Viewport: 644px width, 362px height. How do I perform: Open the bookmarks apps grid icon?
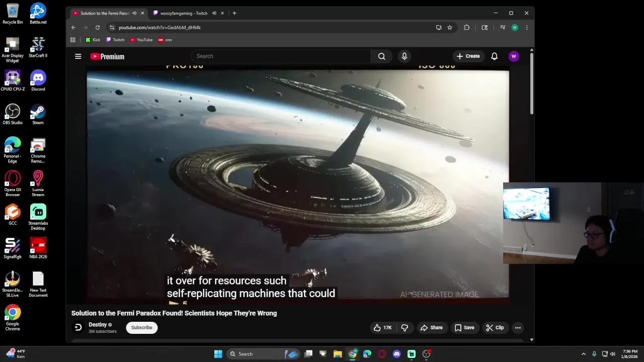[73, 40]
